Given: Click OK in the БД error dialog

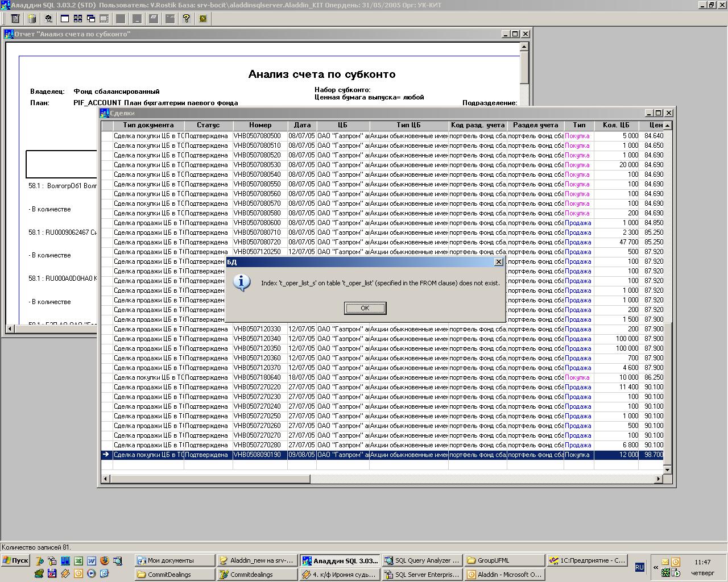Looking at the screenshot, I should 365,308.
